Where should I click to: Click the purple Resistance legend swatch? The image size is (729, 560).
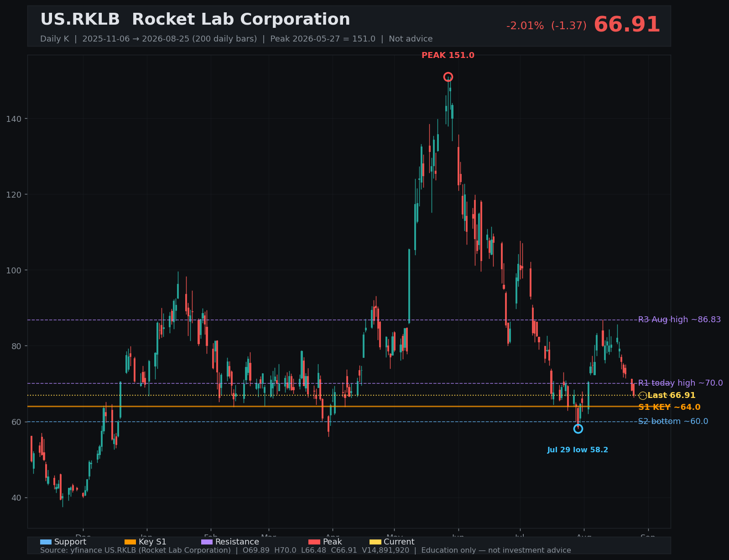click(207, 542)
